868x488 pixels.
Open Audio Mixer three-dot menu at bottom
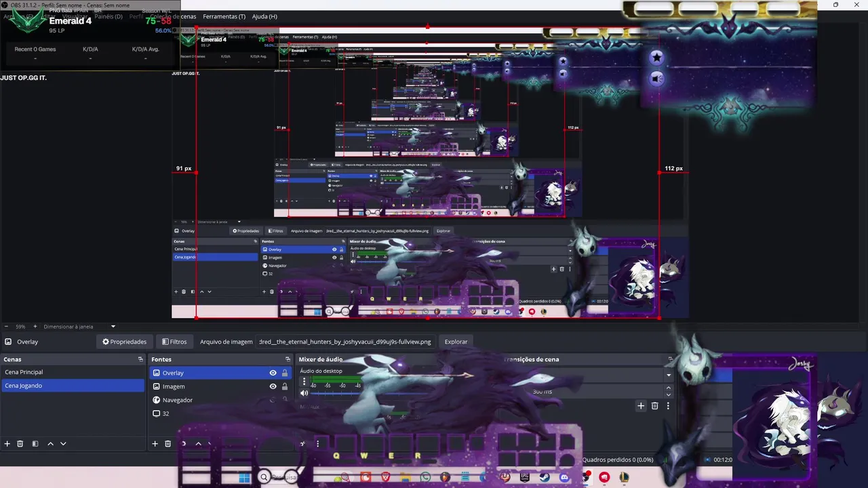[317, 444]
